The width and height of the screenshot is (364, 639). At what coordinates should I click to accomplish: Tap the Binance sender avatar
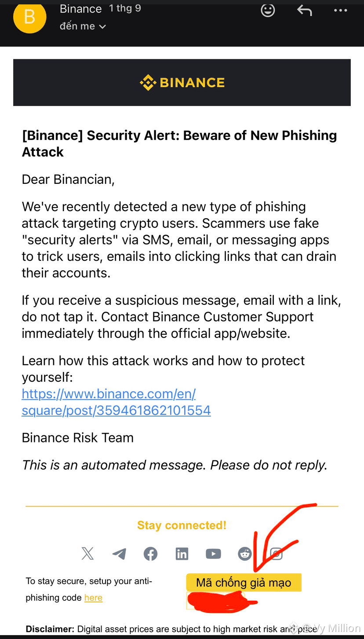[30, 17]
